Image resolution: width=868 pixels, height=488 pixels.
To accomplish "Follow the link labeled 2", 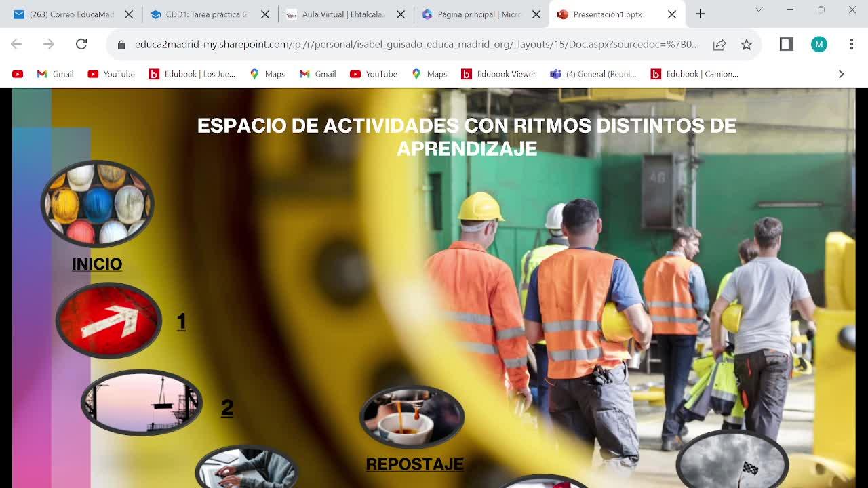I will click(227, 407).
